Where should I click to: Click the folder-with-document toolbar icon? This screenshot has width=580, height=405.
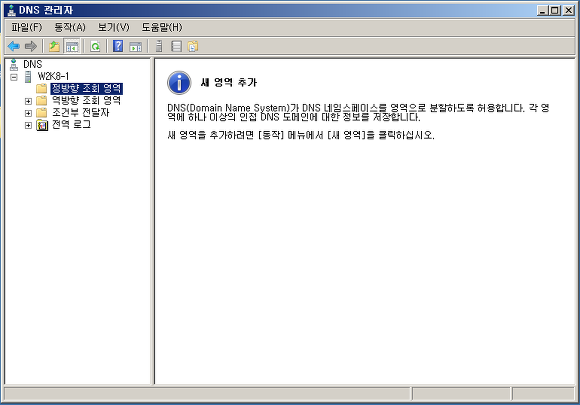(x=193, y=46)
